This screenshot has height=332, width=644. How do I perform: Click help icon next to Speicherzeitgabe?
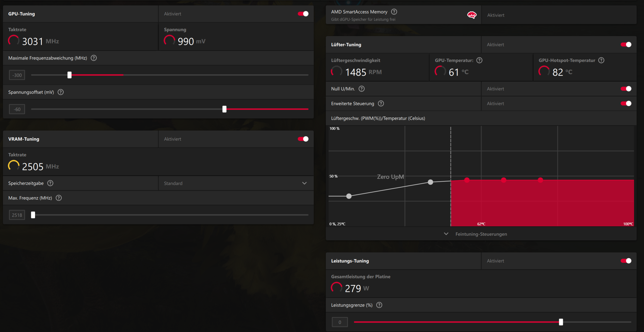pyautogui.click(x=50, y=183)
